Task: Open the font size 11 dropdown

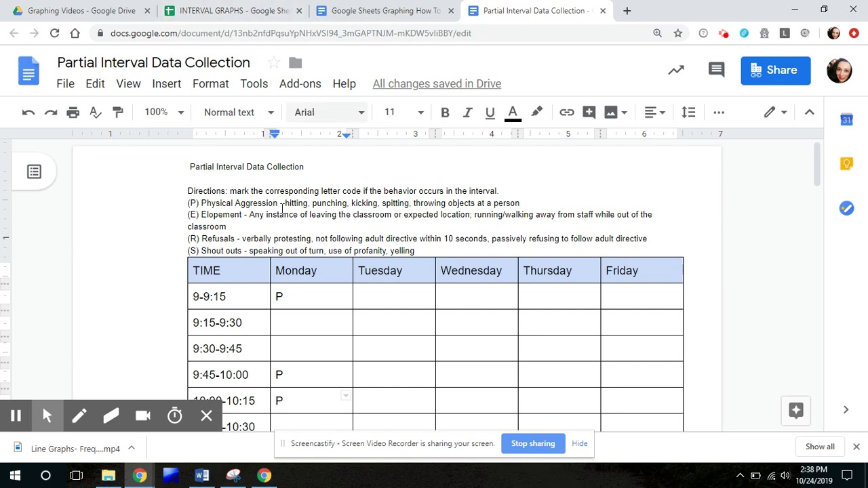Action: click(x=403, y=113)
